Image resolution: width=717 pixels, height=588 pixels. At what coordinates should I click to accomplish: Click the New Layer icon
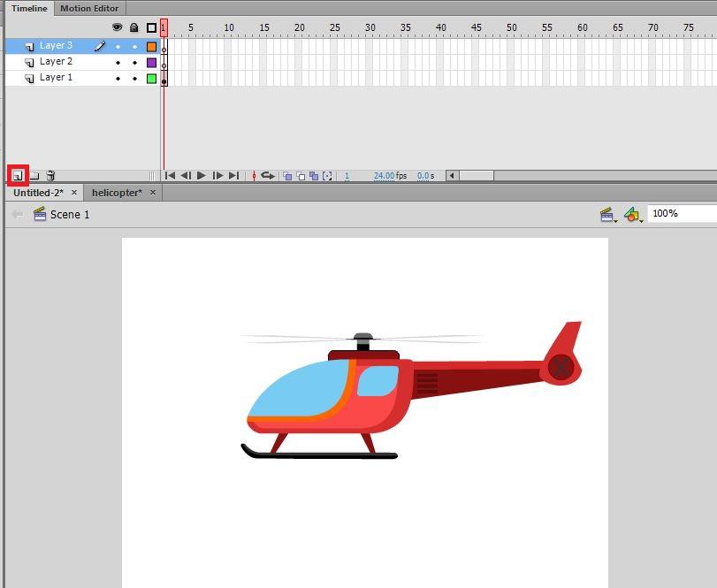(x=18, y=176)
